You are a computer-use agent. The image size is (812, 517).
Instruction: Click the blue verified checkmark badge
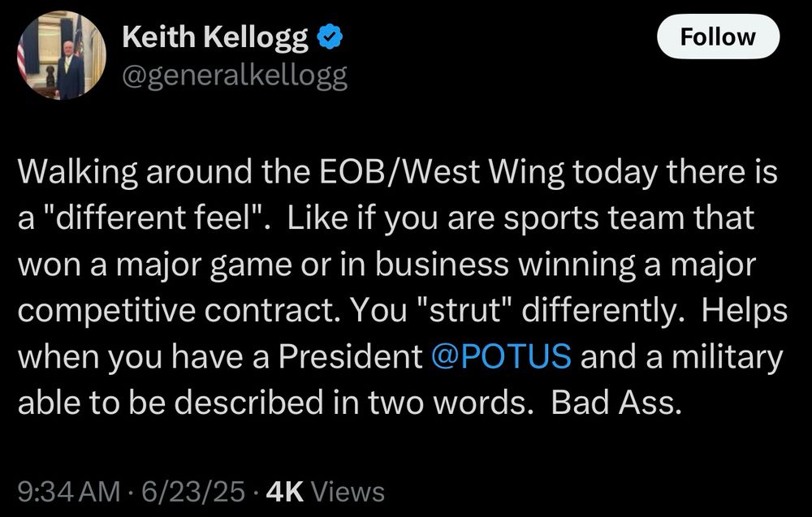click(x=330, y=38)
